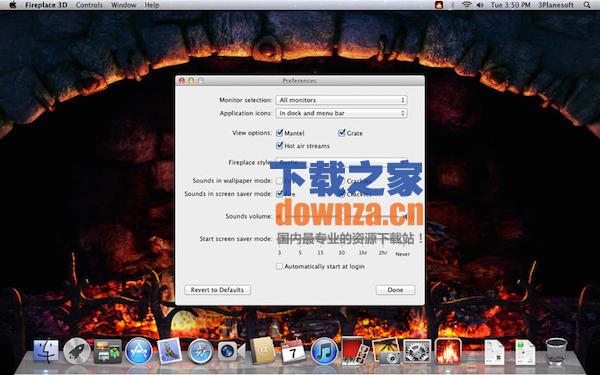This screenshot has height=375, width=600.
Task: Click Fireplace 3D flame menu bar icon
Action: [x=439, y=5]
